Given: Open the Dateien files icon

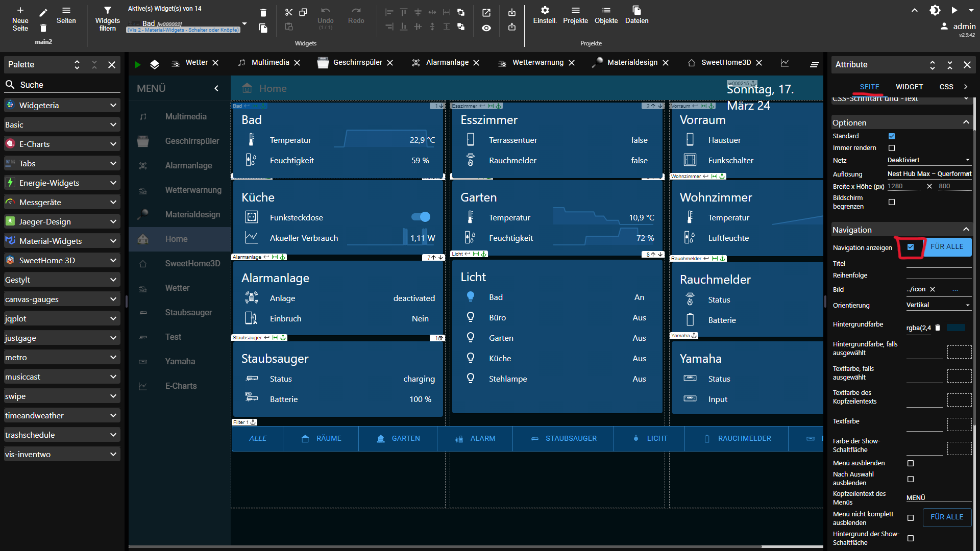Looking at the screenshot, I should tap(637, 10).
